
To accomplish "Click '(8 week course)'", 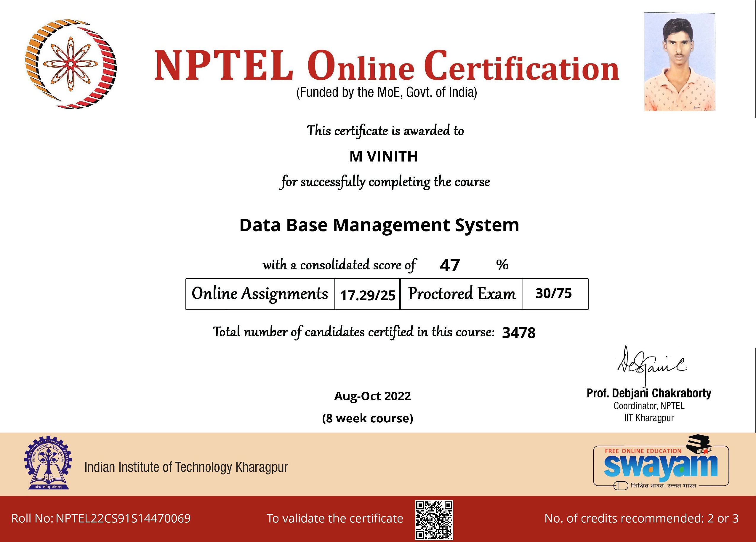I will (x=368, y=418).
